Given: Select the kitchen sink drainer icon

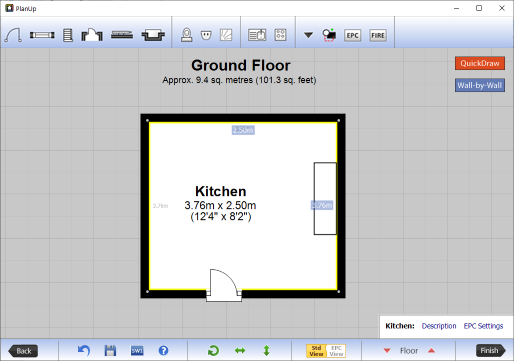Looking at the screenshot, I should coord(257,35).
